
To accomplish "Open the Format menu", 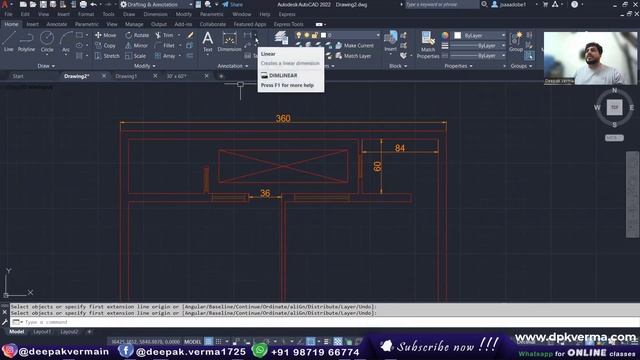I will (x=86, y=14).
